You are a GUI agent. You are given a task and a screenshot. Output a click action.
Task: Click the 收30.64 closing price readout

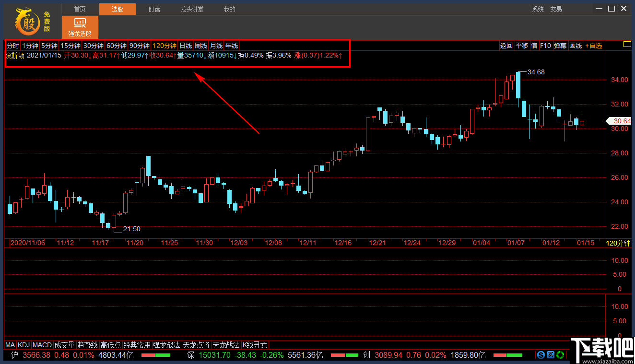[163, 56]
